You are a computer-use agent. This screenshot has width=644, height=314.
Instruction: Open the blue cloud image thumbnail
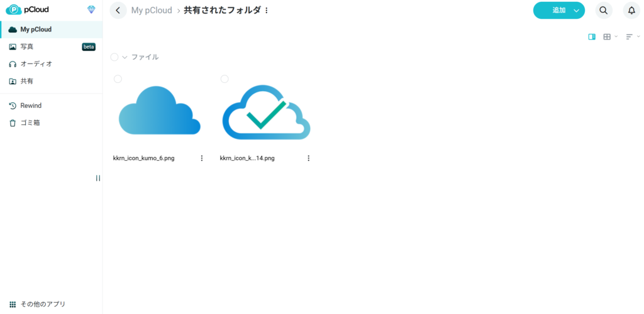coord(160,112)
